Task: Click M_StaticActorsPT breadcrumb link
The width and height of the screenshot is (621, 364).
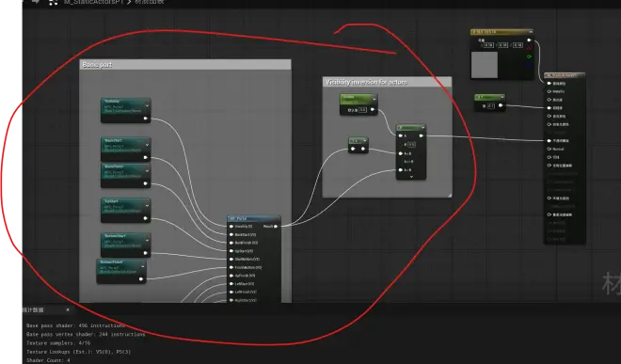Action: tap(93, 2)
